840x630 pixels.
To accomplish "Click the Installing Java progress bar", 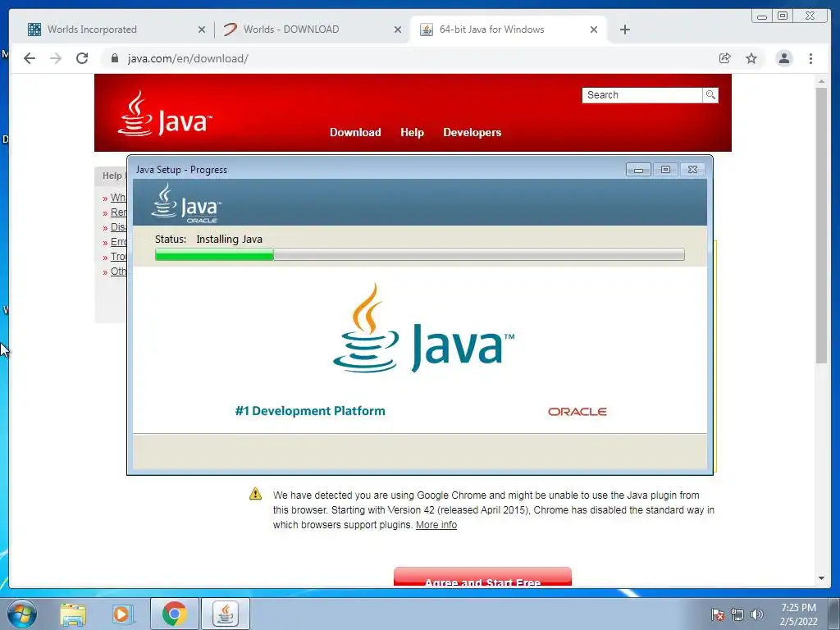I will 419,254.
